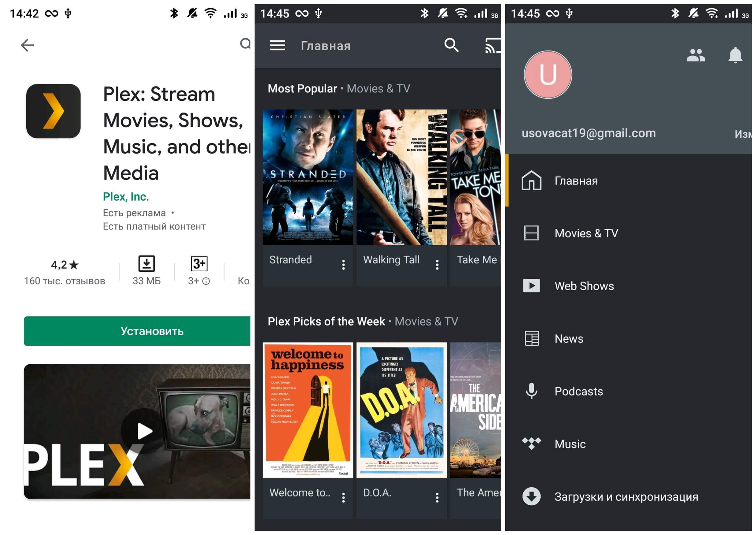Image resolution: width=756 pixels, height=535 pixels.
Task: Tap the friends/users icon in drawer
Action: pos(696,55)
